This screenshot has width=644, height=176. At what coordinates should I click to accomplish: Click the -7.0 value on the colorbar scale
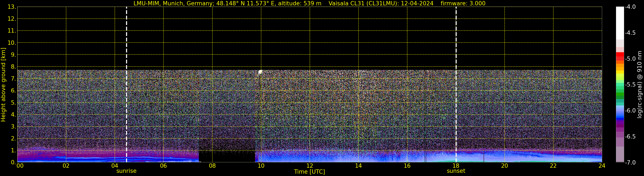coord(630,163)
